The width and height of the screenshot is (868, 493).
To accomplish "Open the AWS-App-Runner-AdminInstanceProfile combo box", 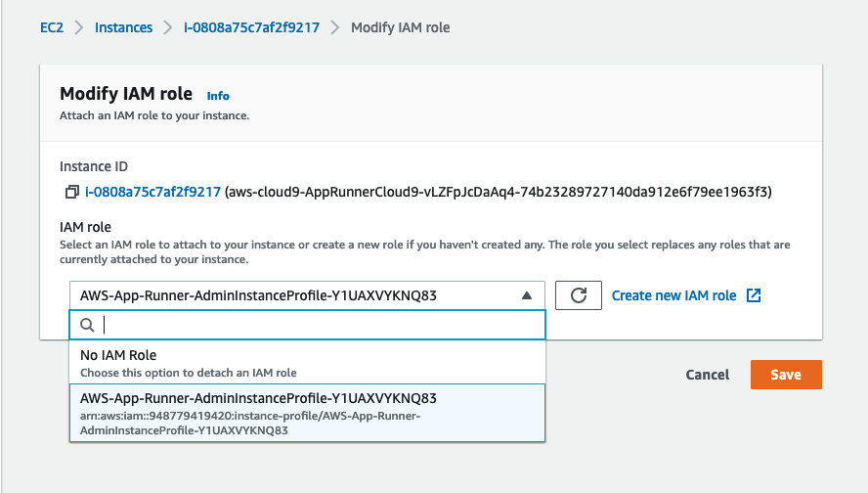I will pyautogui.click(x=307, y=295).
